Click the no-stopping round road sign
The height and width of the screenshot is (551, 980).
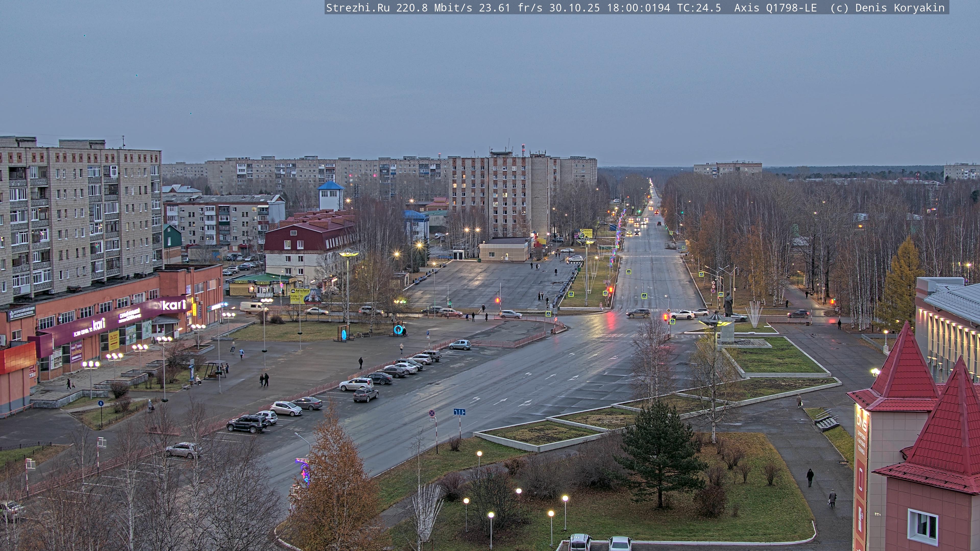click(432, 413)
